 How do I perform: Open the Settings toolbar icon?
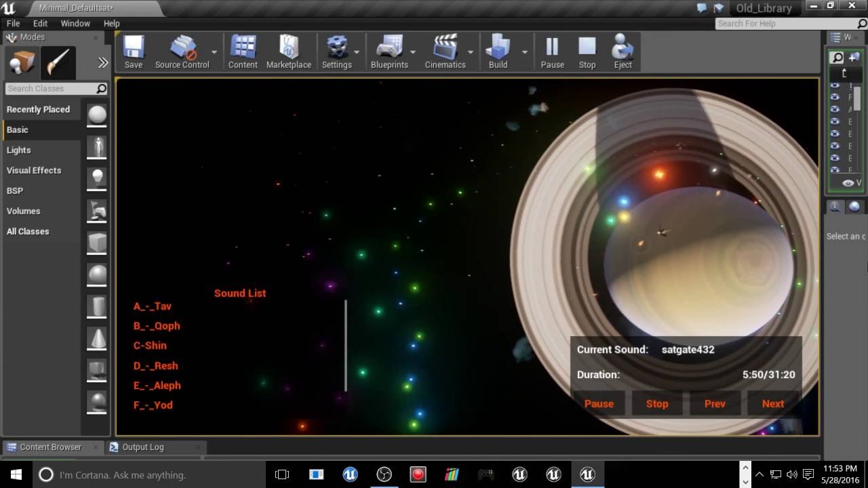point(337,53)
